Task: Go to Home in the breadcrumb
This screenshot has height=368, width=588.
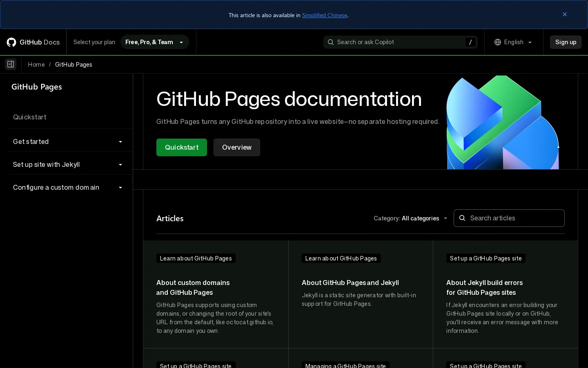Action: [36, 65]
